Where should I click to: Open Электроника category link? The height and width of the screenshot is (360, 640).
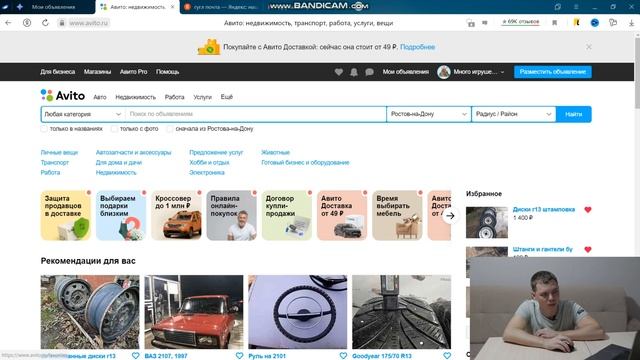tap(207, 173)
